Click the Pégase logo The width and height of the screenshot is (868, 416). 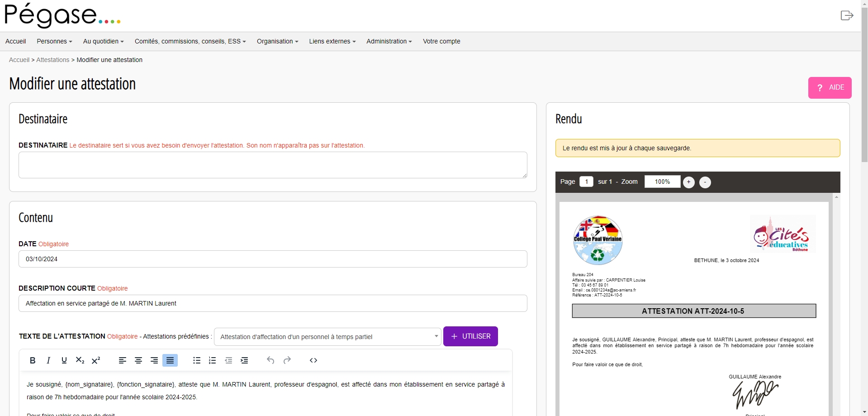(62, 15)
